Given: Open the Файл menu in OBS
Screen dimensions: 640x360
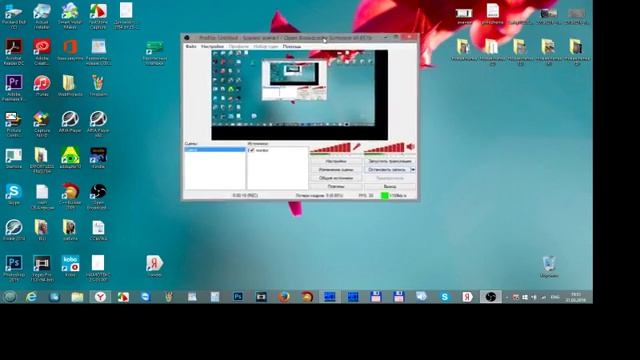Looking at the screenshot, I should click(x=191, y=47).
